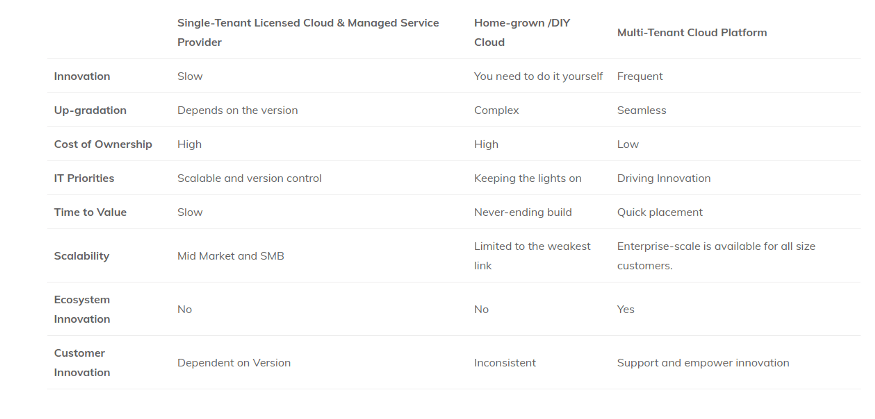Click the Ecosystem Innovation row label
The image size is (875, 419).
coord(82,309)
